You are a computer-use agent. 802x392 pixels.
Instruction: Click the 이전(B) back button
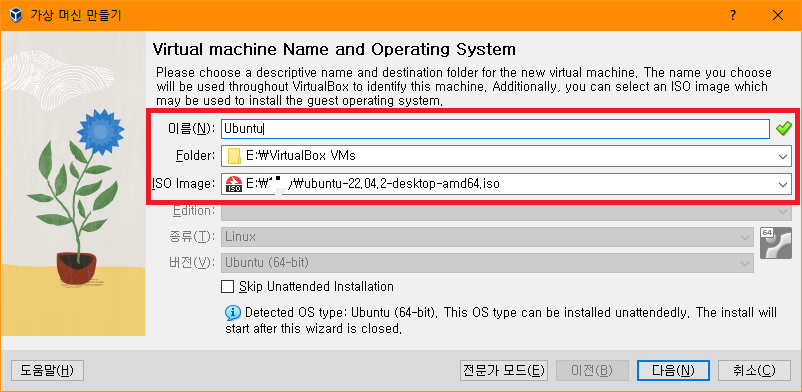592,370
